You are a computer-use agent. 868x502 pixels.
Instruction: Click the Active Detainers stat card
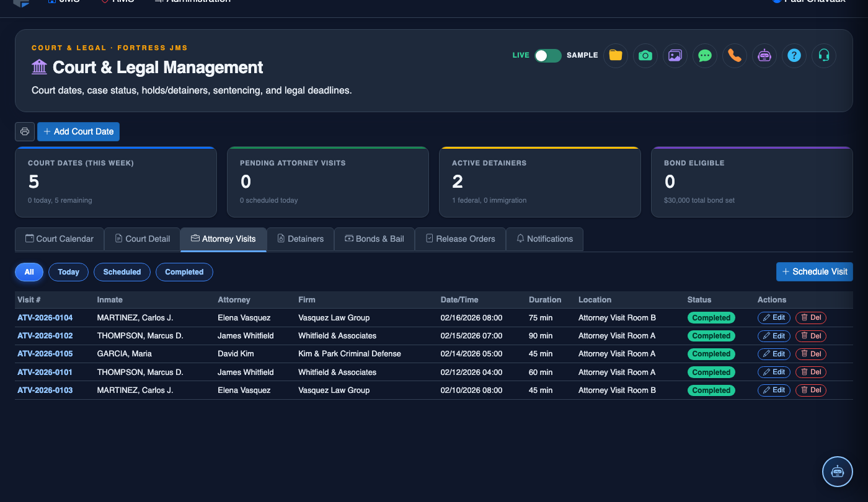[540, 182]
